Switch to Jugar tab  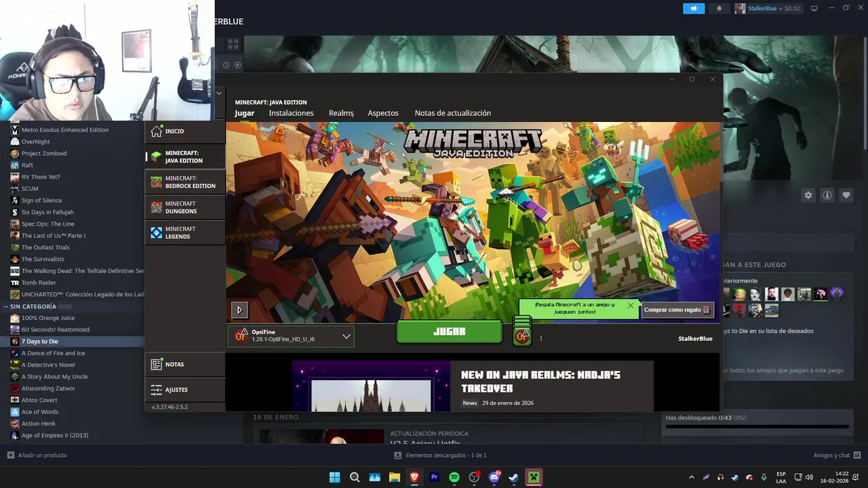click(244, 113)
